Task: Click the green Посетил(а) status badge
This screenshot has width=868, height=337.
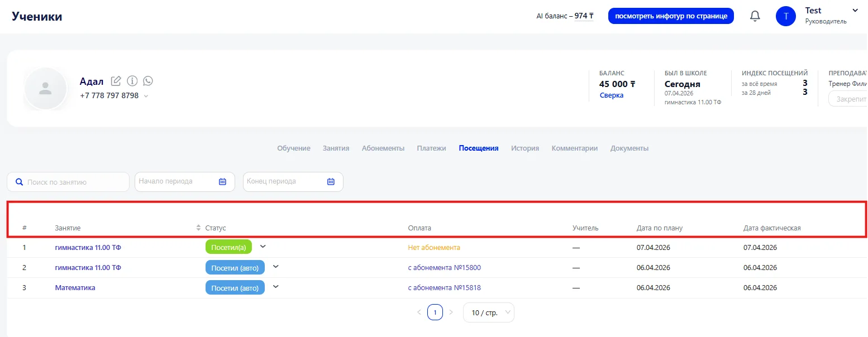Action: [229, 247]
